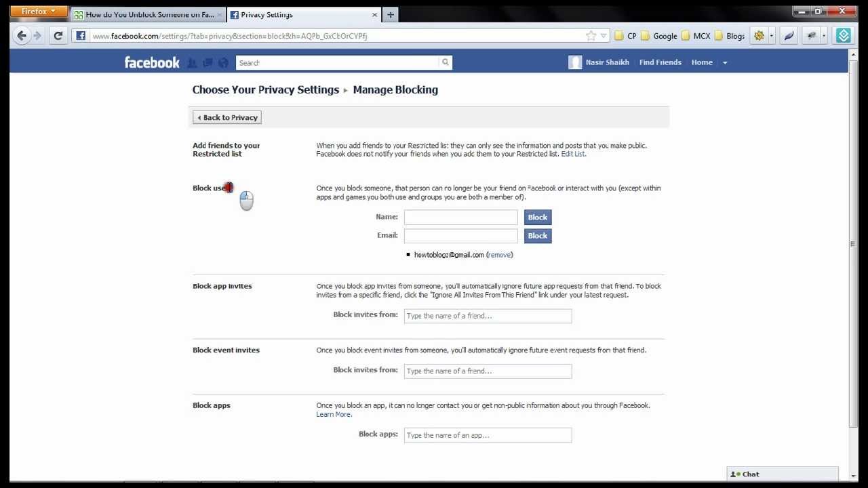The width and height of the screenshot is (868, 488).
Task: Click the pin-style extension icon in the toolbar
Action: click(811, 36)
